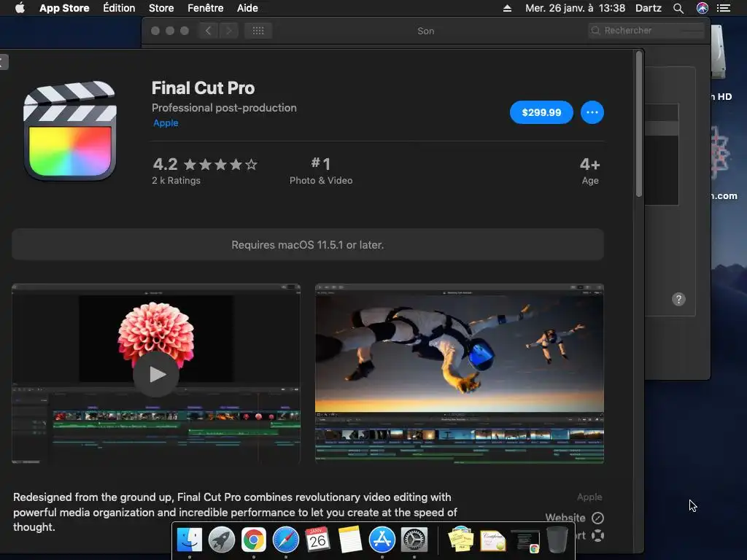Activate Siri from the menu bar
The image size is (747, 560).
pyautogui.click(x=703, y=8)
